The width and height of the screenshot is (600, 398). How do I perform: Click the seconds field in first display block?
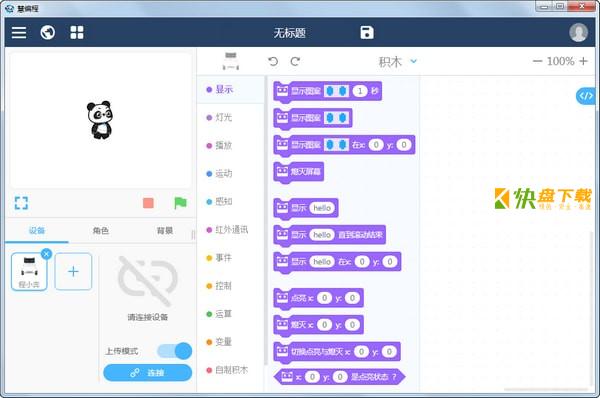point(360,91)
